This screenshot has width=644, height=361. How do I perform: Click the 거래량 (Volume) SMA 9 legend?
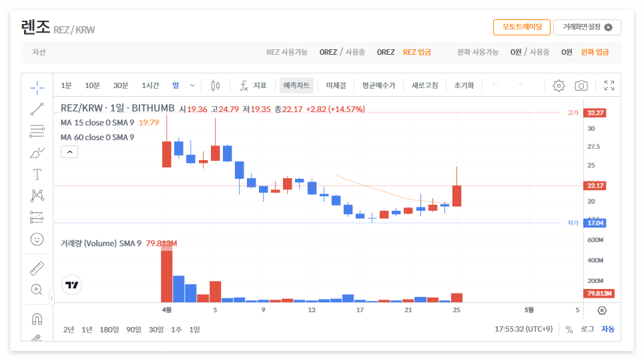tap(101, 244)
